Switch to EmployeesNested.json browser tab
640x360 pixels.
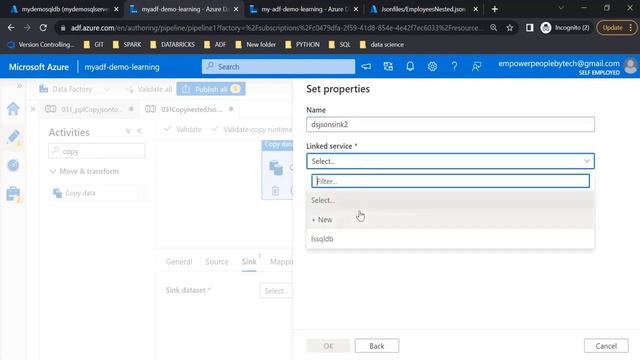423,9
